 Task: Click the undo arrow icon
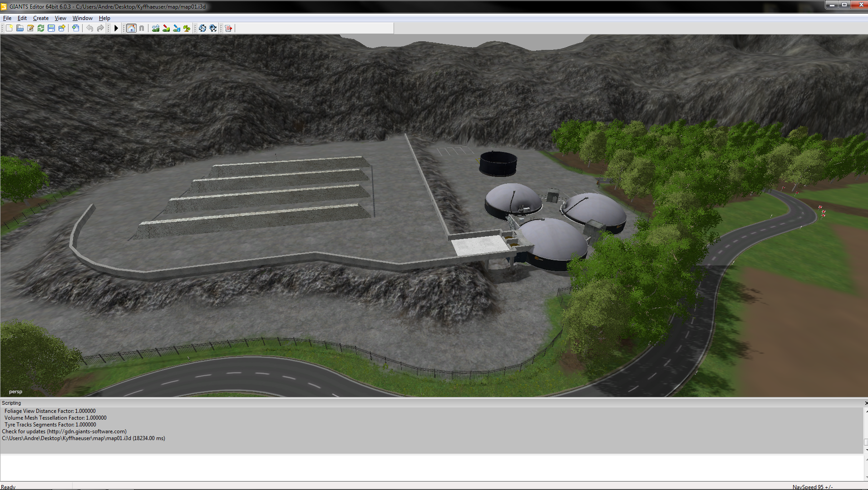pyautogui.click(x=90, y=28)
